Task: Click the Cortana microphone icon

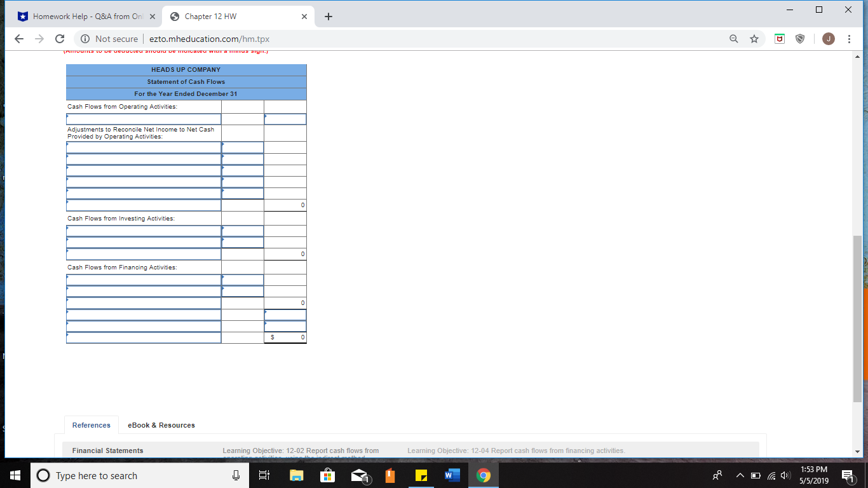Action: (x=236, y=475)
